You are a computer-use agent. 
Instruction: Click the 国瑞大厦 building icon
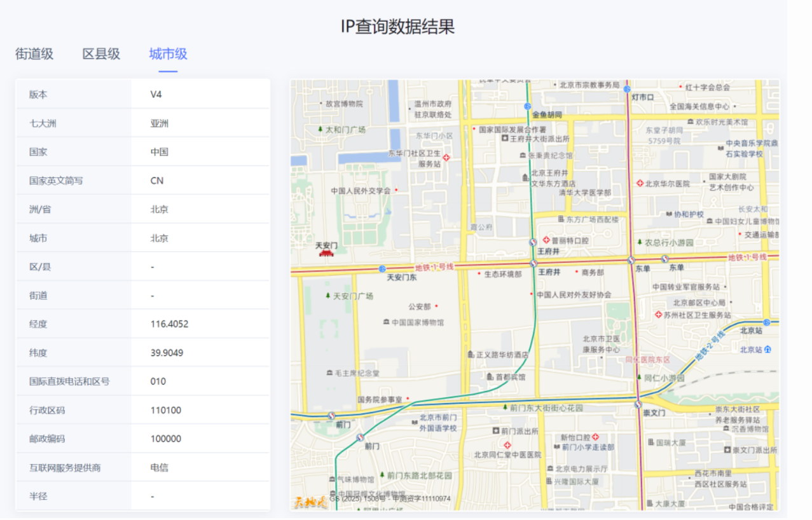tap(650, 442)
